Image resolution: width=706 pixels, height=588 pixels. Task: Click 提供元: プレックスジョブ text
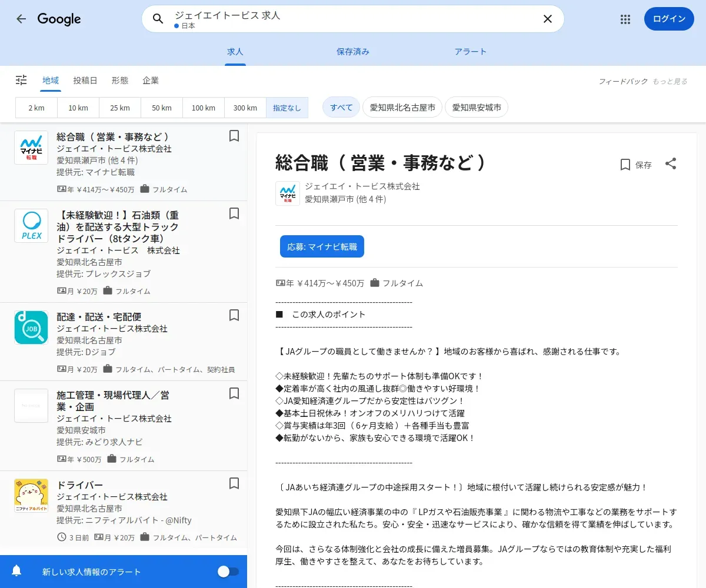point(104,274)
